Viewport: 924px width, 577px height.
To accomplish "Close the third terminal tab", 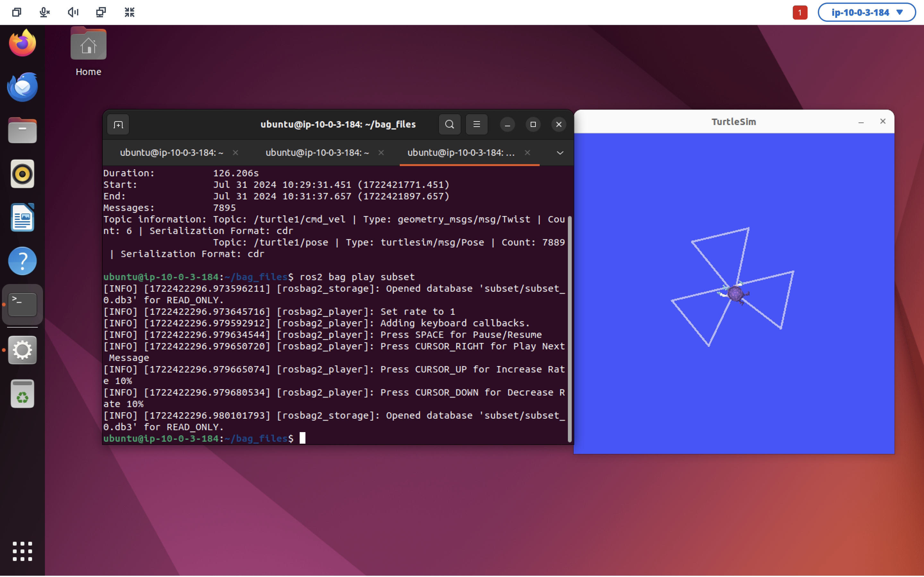I will 527,153.
